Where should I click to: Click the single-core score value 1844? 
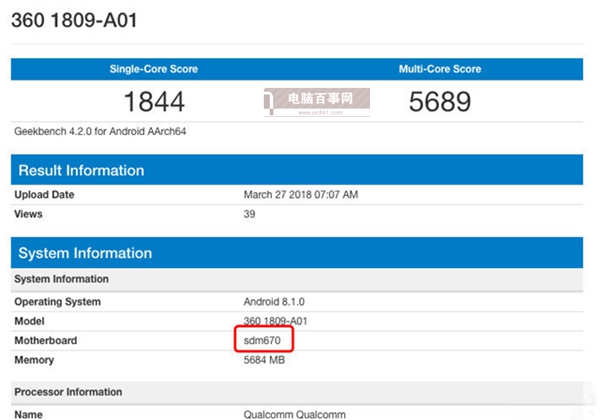click(x=154, y=102)
